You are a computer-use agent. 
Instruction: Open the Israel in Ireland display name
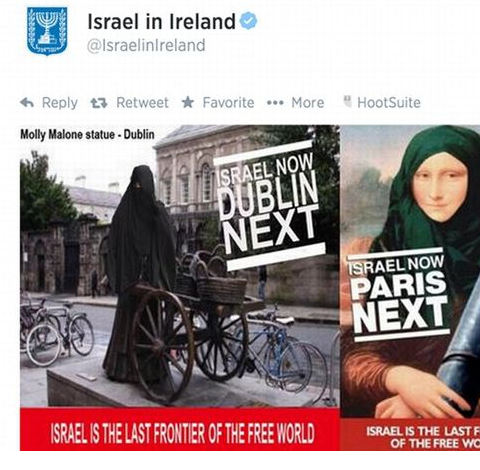(x=162, y=22)
